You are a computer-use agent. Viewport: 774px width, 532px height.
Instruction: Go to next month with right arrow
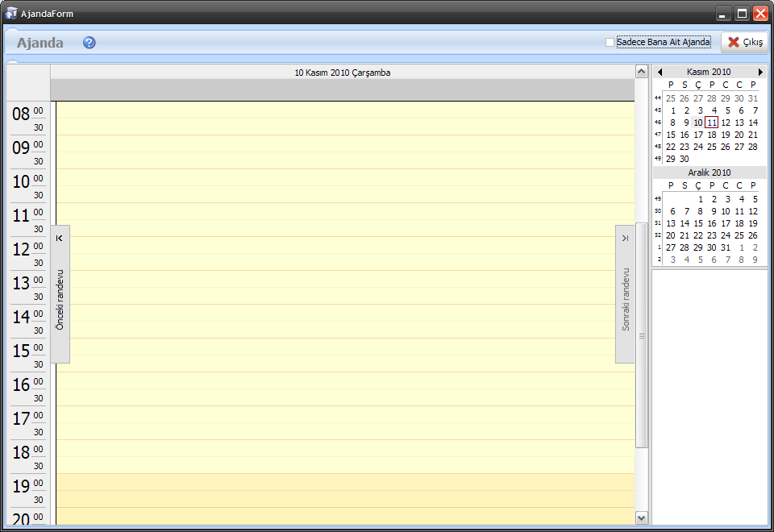click(x=759, y=72)
